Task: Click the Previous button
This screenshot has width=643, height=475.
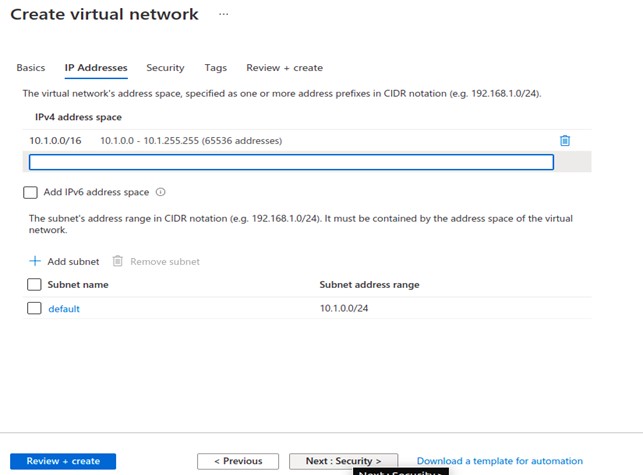Action: pyautogui.click(x=237, y=461)
